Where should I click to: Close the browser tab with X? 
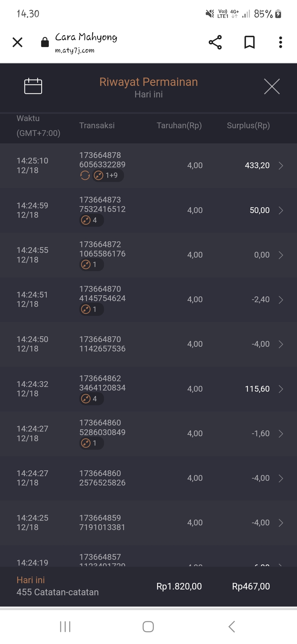pos(18,42)
